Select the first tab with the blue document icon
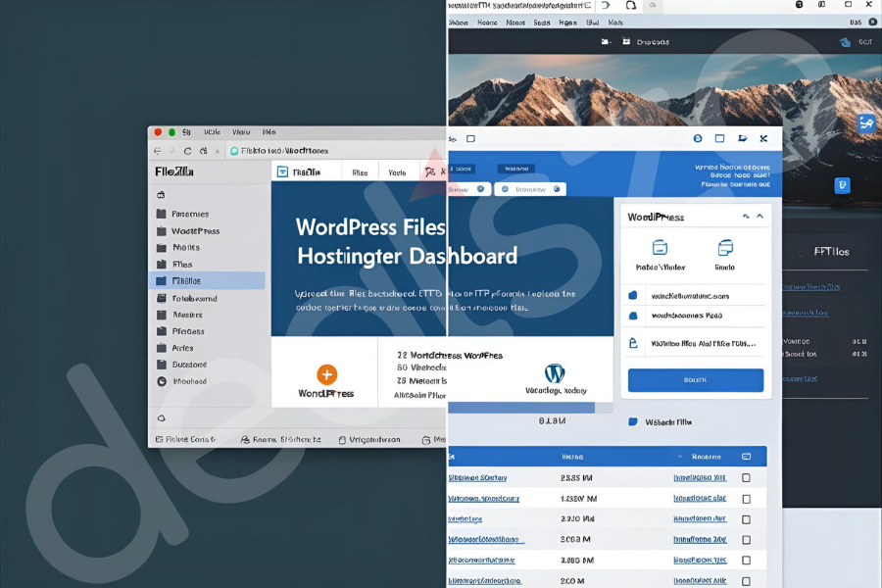This screenshot has height=588, width=882. point(307,172)
